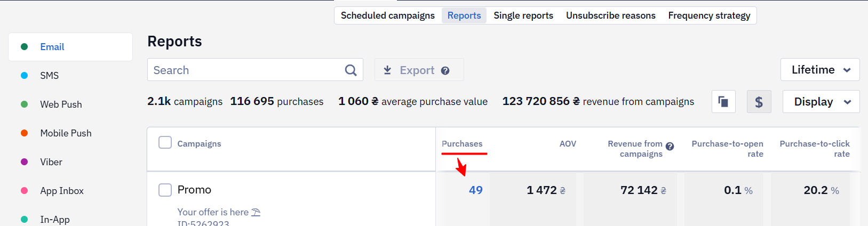Select all campaigns checkbox in header
The width and height of the screenshot is (868, 226).
coord(165,142)
